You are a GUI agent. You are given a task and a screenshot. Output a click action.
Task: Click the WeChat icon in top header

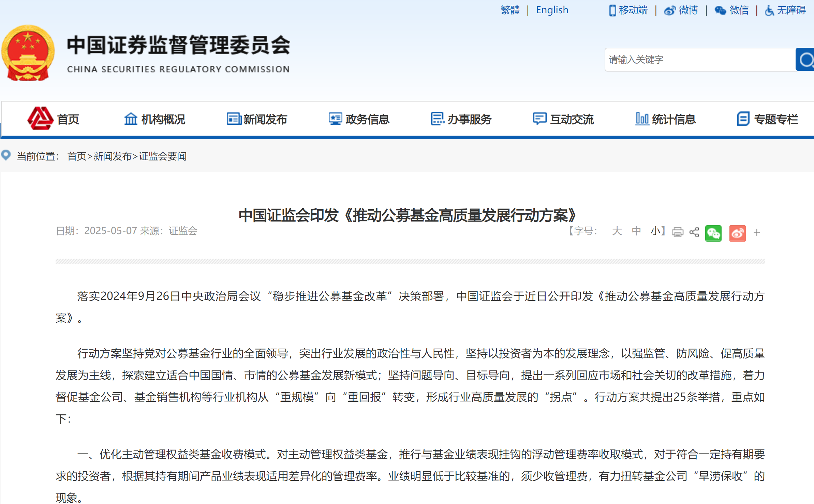point(720,11)
